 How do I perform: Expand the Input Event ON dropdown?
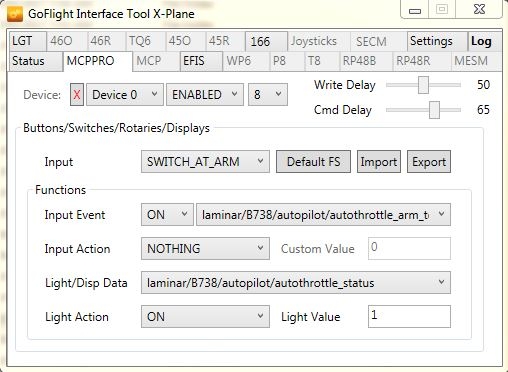167,215
